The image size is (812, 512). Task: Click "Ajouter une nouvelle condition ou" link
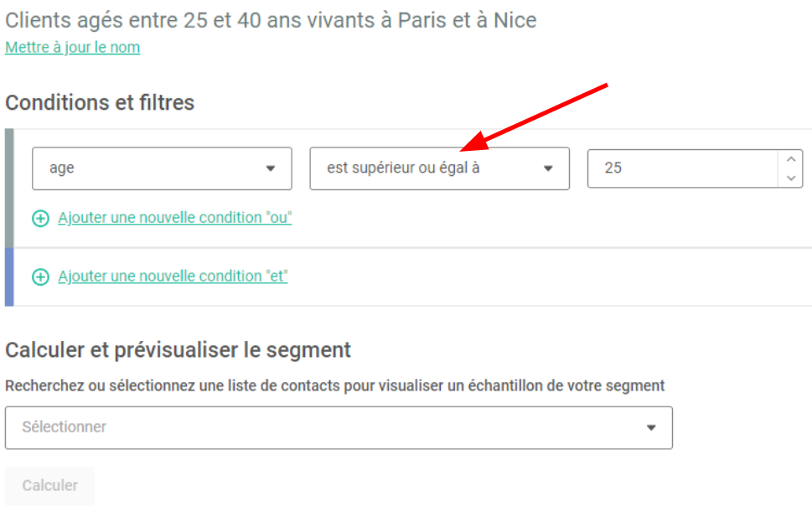175,217
